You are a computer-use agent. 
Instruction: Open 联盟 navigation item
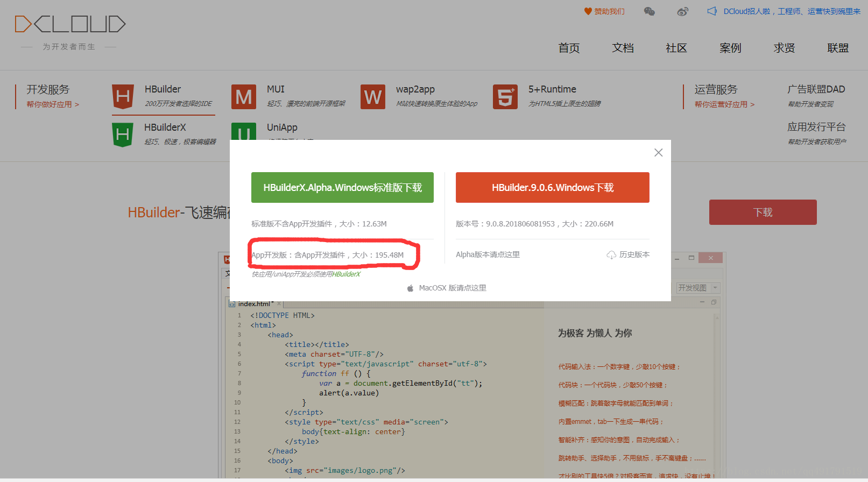click(838, 48)
